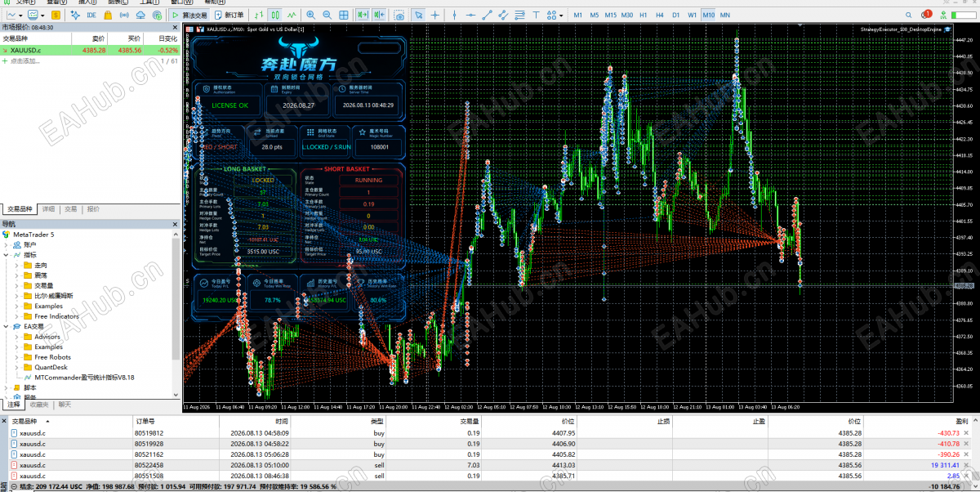Expand the 交易量 folder

(x=17, y=285)
